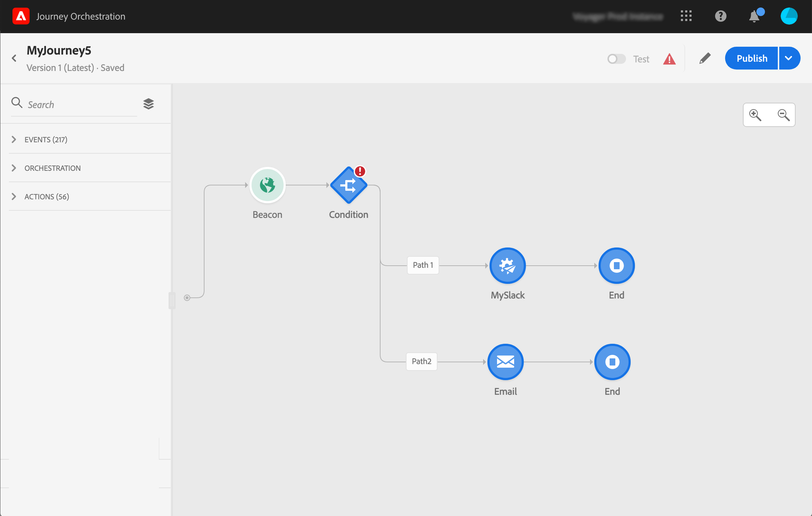Toggle the palette layers filter icon
This screenshot has height=516, width=812.
tap(149, 104)
